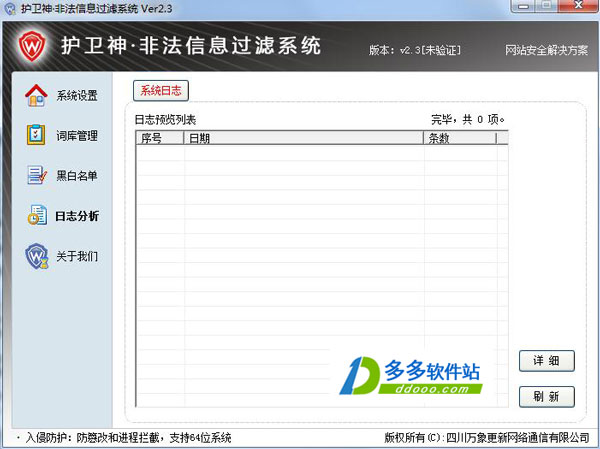Click the 详细 button
This screenshot has width=600, height=449.
point(546,361)
